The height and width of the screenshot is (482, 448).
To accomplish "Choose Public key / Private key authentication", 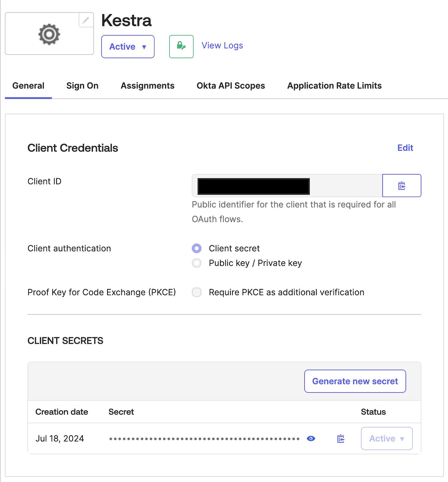I will point(197,263).
